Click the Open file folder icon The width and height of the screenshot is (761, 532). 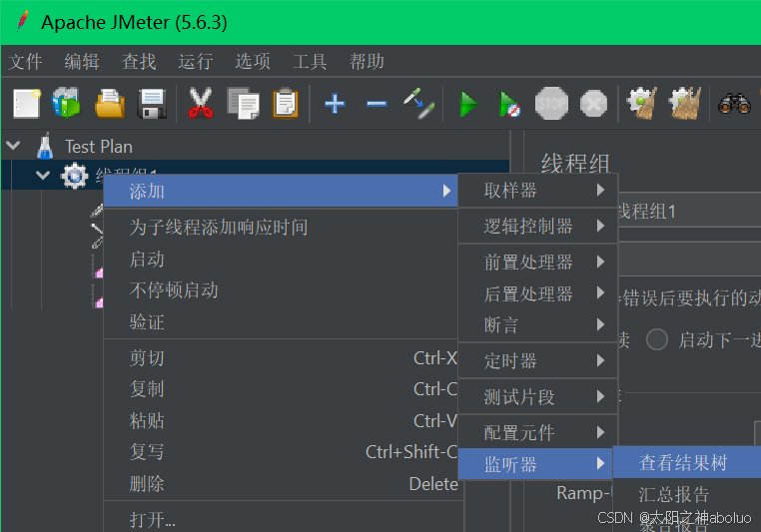[110, 103]
